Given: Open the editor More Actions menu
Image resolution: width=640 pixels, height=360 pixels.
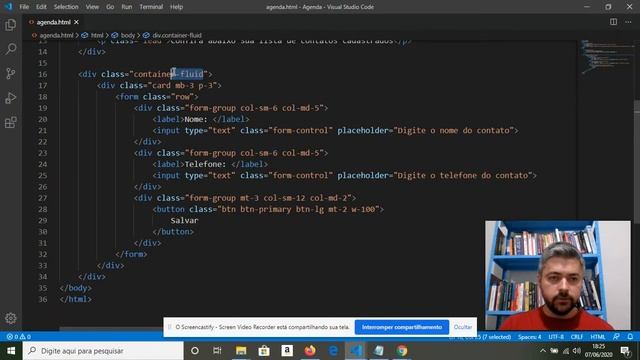Looking at the screenshot, I should [x=628, y=22].
